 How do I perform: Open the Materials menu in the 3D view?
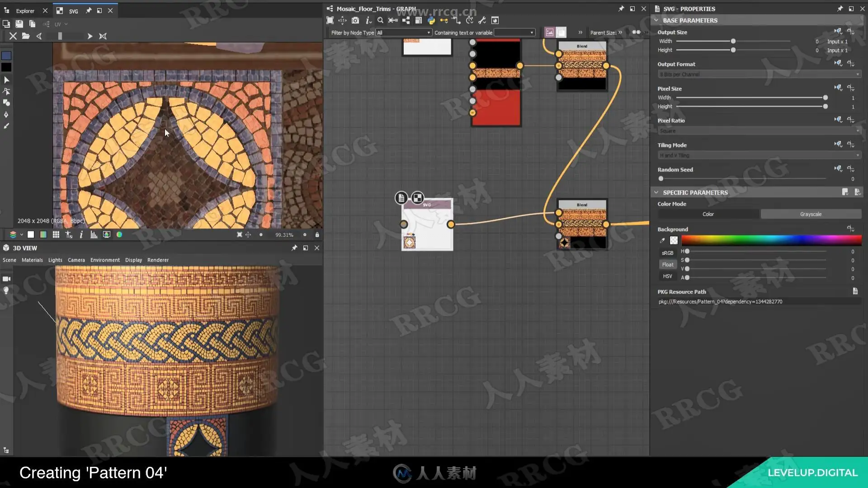point(32,260)
